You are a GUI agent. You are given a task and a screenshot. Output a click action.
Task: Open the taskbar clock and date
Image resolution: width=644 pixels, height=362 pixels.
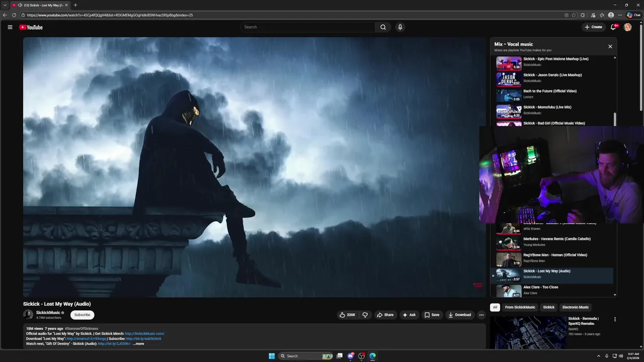coord(633,356)
